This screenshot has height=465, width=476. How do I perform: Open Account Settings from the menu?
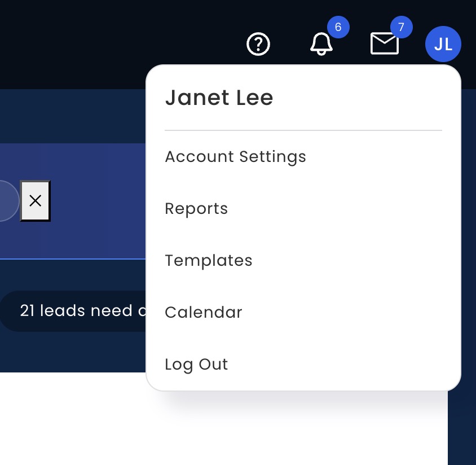235,157
